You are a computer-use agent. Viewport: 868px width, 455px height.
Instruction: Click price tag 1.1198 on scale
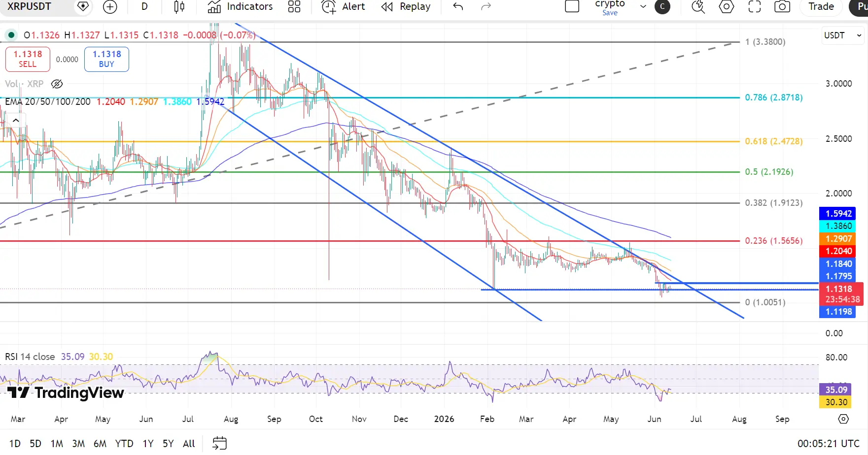click(x=837, y=312)
